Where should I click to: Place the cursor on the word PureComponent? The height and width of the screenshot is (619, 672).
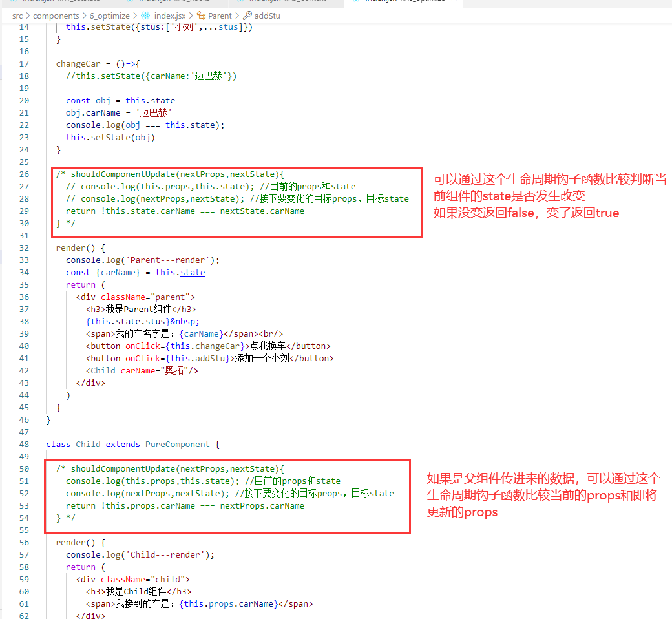[178, 444]
